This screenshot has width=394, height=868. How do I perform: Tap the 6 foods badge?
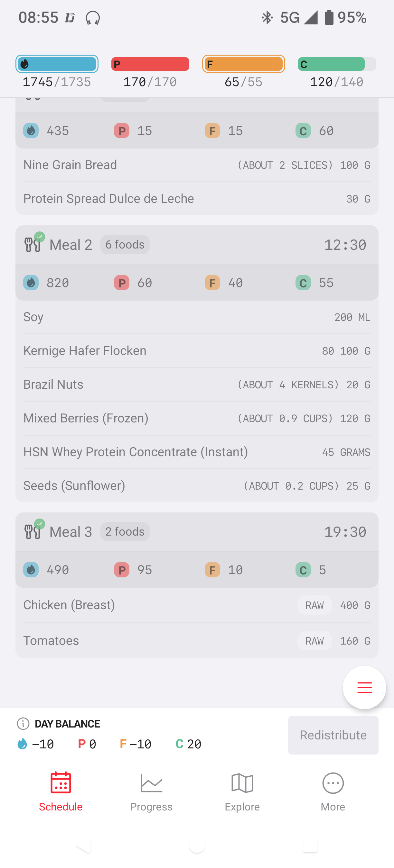125,245
